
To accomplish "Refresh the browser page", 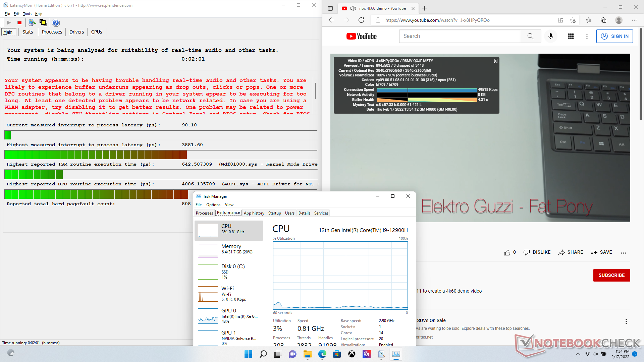I will 361,20.
